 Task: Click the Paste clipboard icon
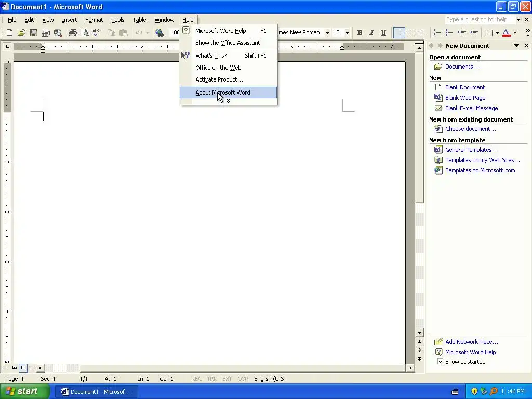pos(124,33)
